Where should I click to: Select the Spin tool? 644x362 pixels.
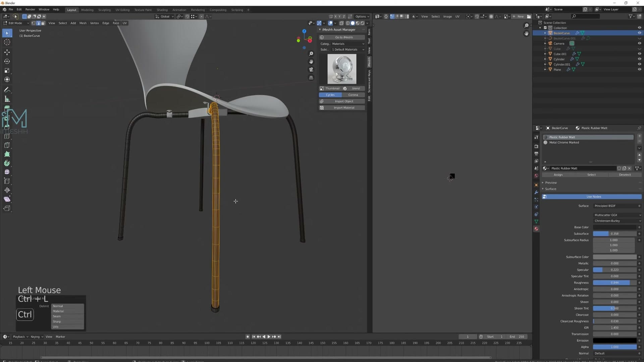point(7,163)
